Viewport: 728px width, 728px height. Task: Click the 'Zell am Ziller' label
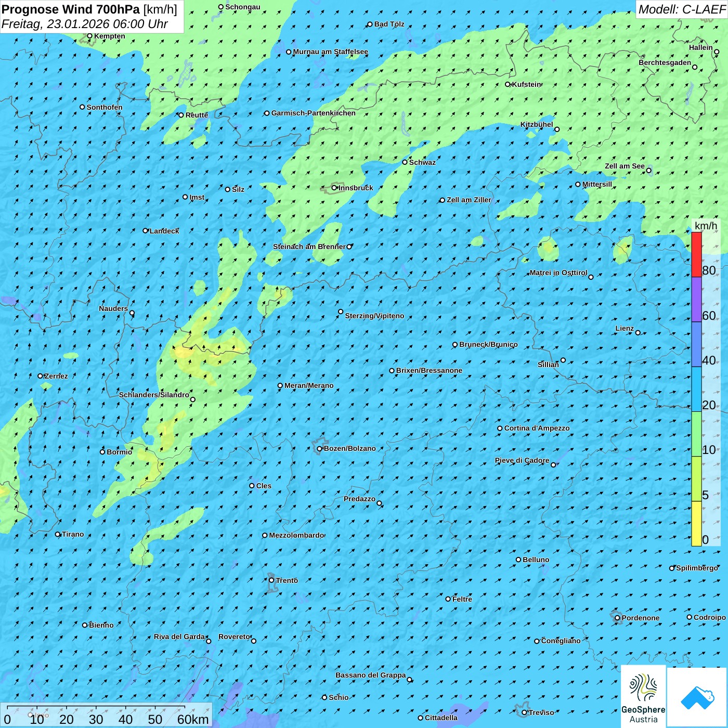click(x=469, y=200)
